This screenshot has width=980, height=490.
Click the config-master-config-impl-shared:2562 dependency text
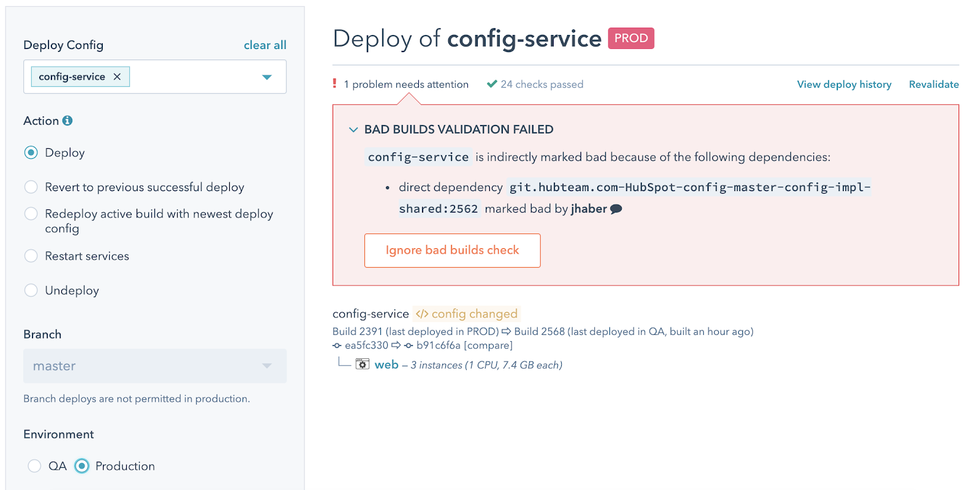pyautogui.click(x=635, y=198)
